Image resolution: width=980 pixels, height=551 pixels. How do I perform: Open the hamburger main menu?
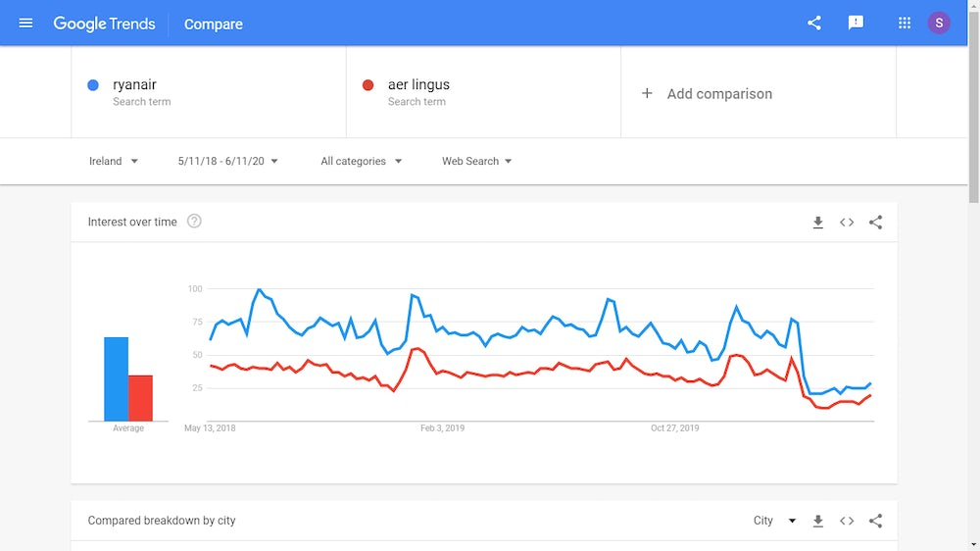pos(25,24)
